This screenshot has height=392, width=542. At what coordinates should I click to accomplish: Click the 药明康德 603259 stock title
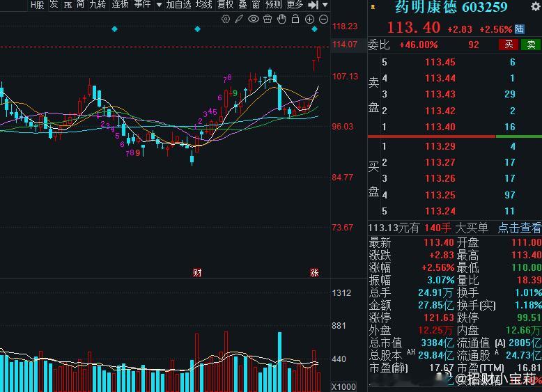451,7
